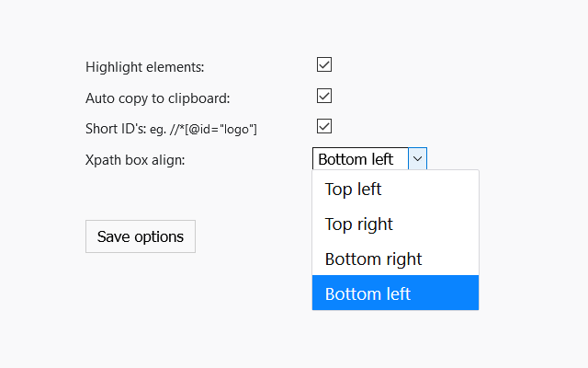Click the dropdown chevron arrow icon
Image resolution: width=588 pixels, height=368 pixels.
coord(417,159)
